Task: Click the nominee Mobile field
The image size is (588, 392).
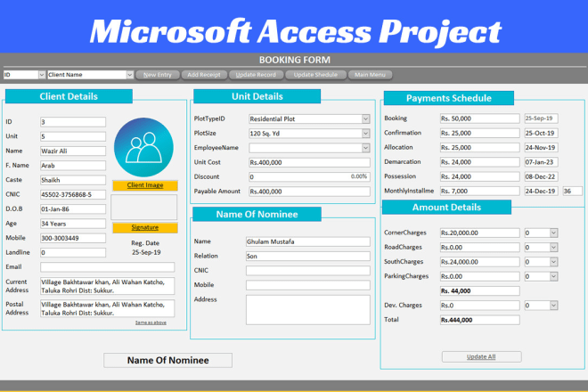Action: 308,285
